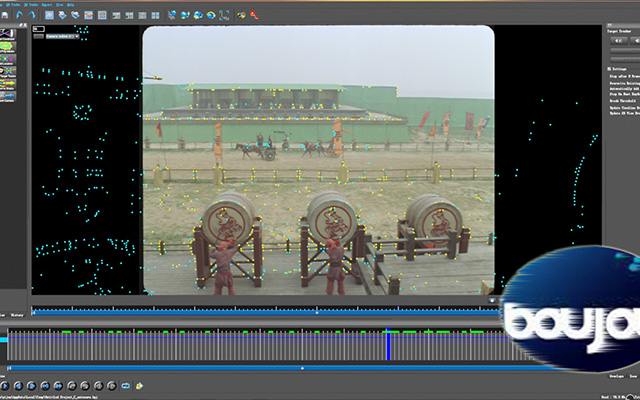Jump to the last frame
640x400 pixels.
point(58,386)
